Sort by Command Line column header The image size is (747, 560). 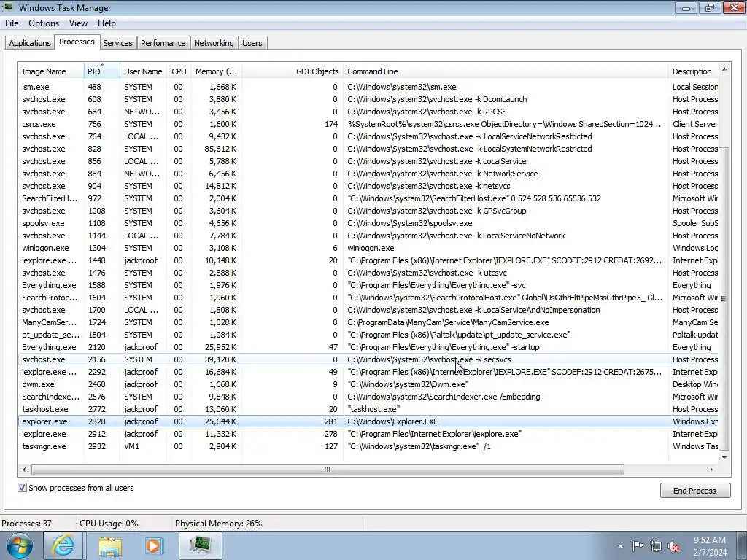coord(506,71)
